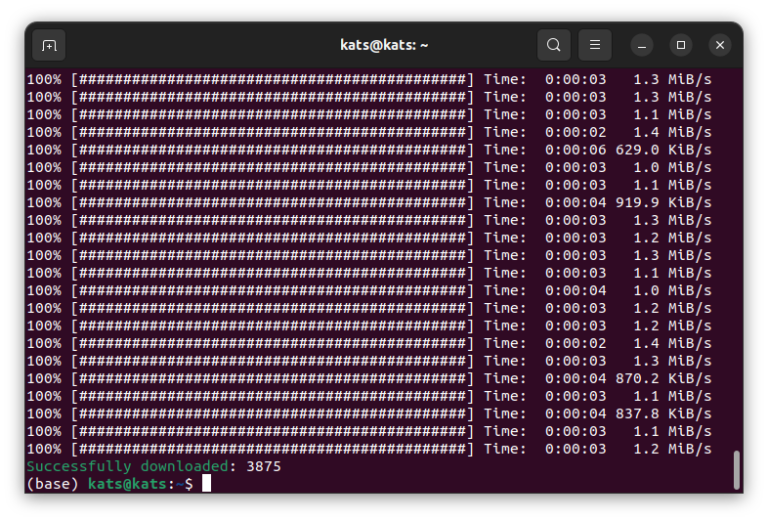Click the search icon in header bar
The width and height of the screenshot is (768, 521).
point(553,45)
